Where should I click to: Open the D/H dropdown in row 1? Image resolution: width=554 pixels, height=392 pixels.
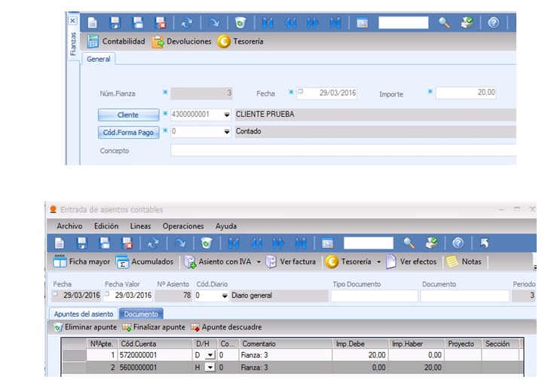pyautogui.click(x=211, y=355)
